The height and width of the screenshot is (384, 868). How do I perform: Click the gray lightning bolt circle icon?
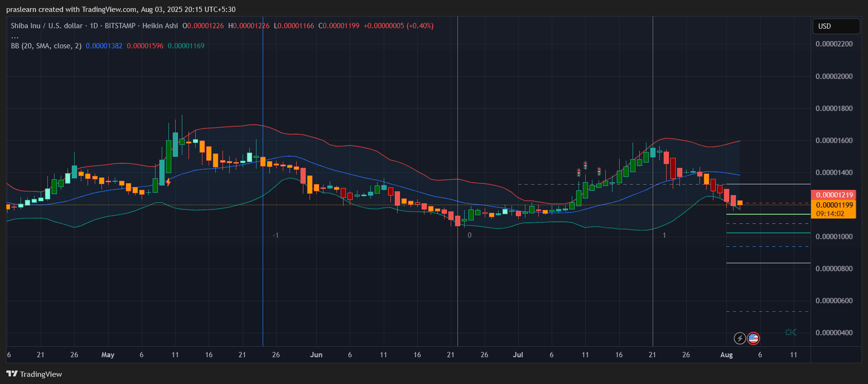click(x=740, y=339)
